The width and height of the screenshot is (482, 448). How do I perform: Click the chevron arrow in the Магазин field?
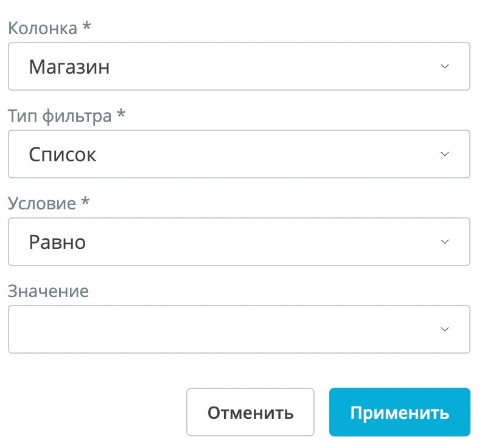(x=444, y=66)
